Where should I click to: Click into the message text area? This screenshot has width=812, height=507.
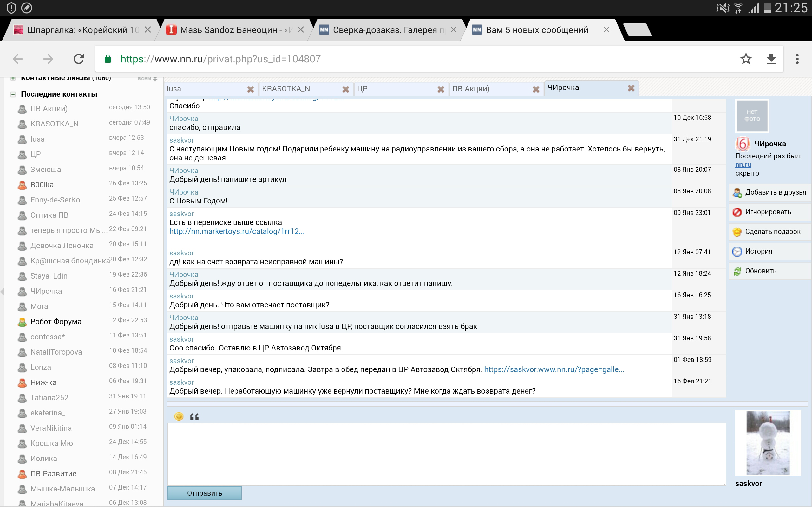(x=446, y=454)
